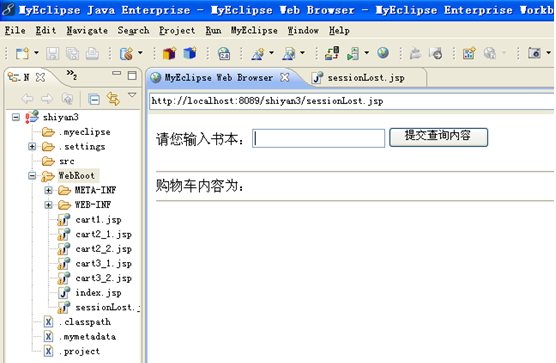Select cart2_1.jsp in the tree
Screen dimensions: 556x363
[x=95, y=234]
